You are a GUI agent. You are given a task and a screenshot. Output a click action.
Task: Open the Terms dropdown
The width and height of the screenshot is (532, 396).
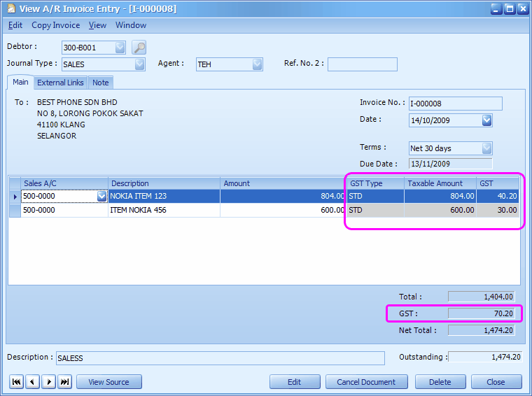(x=486, y=148)
